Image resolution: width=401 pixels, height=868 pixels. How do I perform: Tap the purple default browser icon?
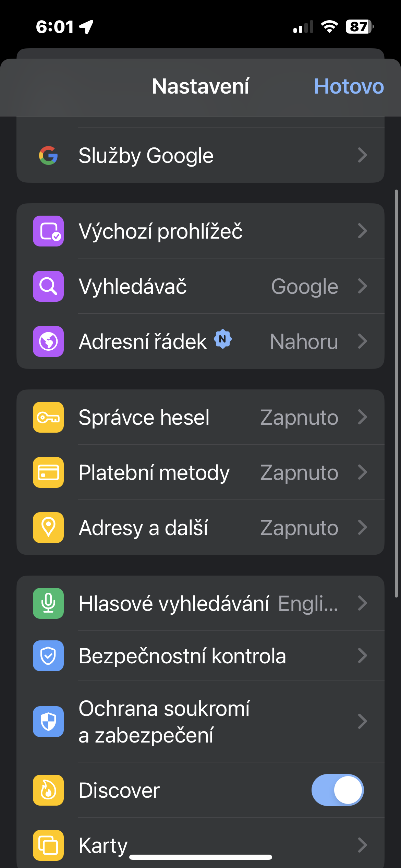pos(48,231)
